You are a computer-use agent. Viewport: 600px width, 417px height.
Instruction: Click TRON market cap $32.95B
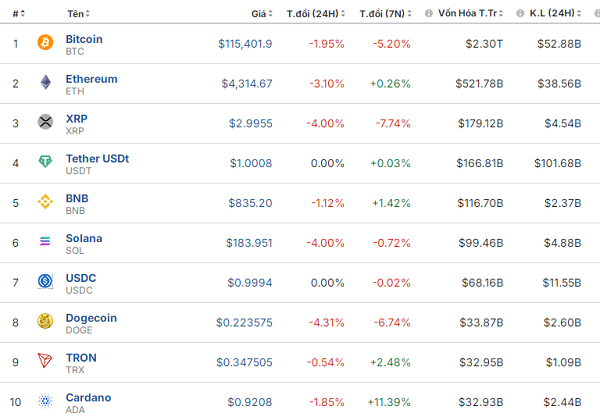pyautogui.click(x=481, y=362)
